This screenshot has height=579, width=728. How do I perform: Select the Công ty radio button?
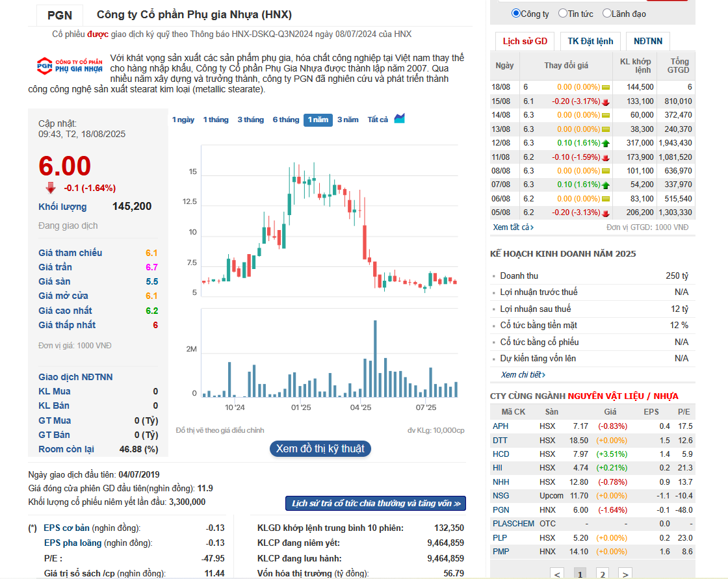click(x=516, y=14)
